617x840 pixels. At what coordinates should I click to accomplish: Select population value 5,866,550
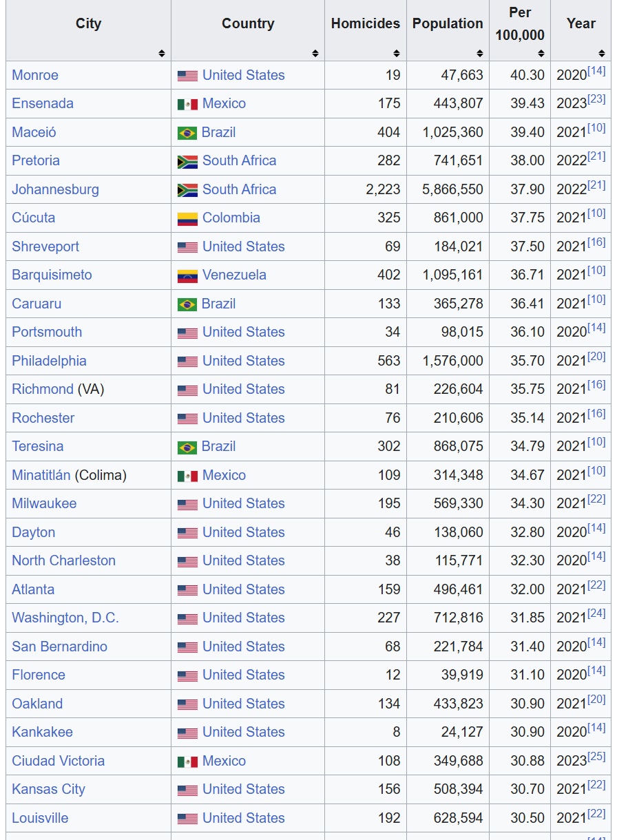click(453, 189)
